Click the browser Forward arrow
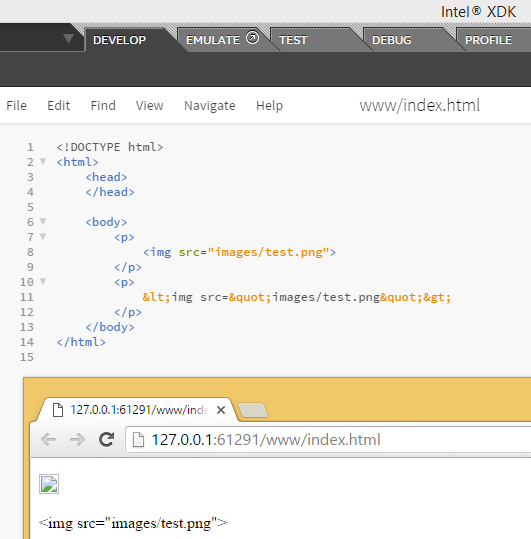Viewport: 531px width, 539px height. 77,439
